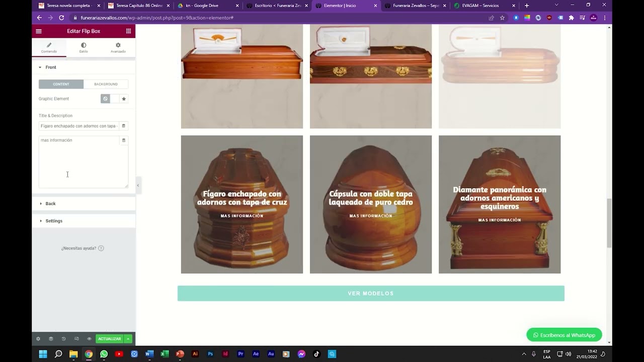Image resolution: width=644 pixels, height=362 pixels.
Task: Open the Elementor hamburger menu
Action: [39, 31]
